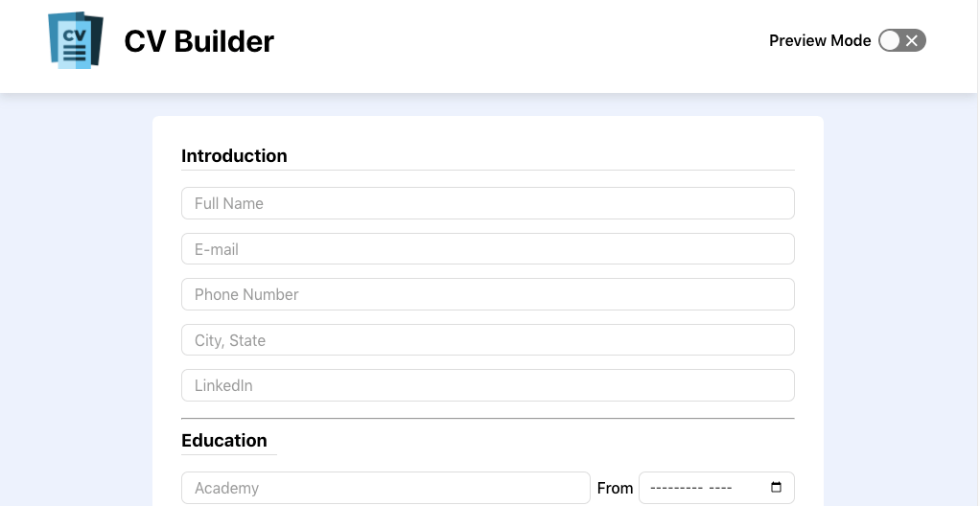The height and width of the screenshot is (506, 980).
Task: Click the X mark inside Preview Mode switch
Action: [912, 40]
